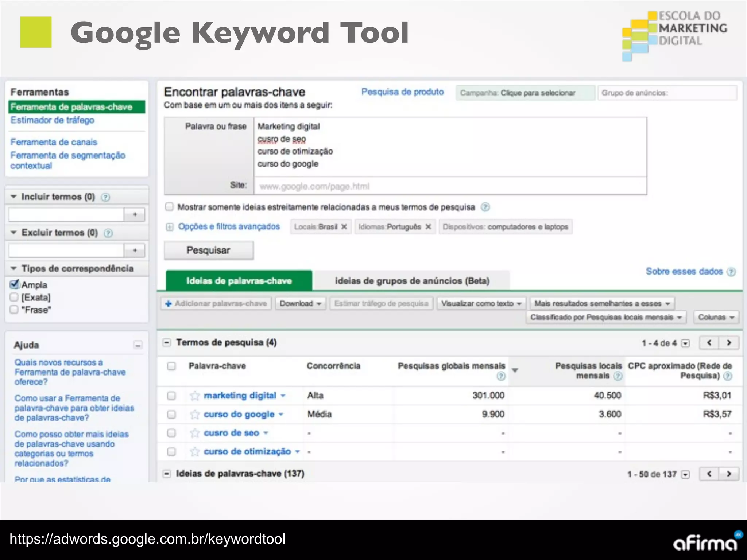Switch to Ideias de grupos de anúncios (Beta) tab

(412, 281)
